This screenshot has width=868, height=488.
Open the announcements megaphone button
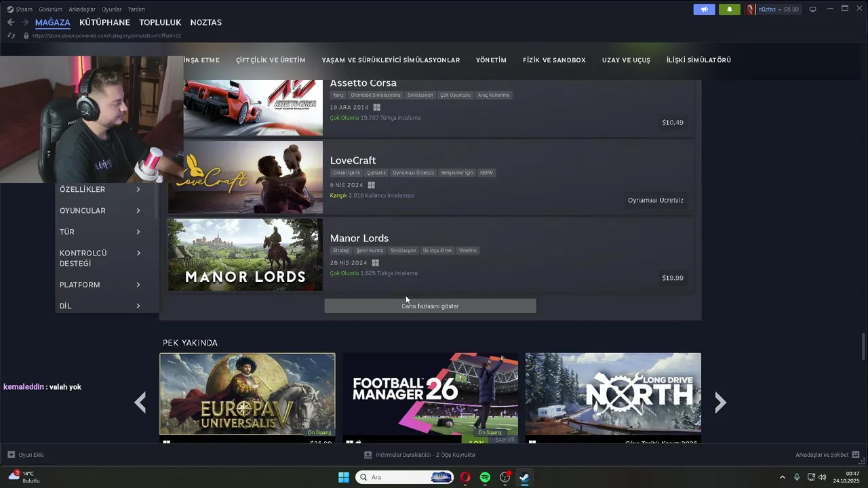tap(704, 9)
